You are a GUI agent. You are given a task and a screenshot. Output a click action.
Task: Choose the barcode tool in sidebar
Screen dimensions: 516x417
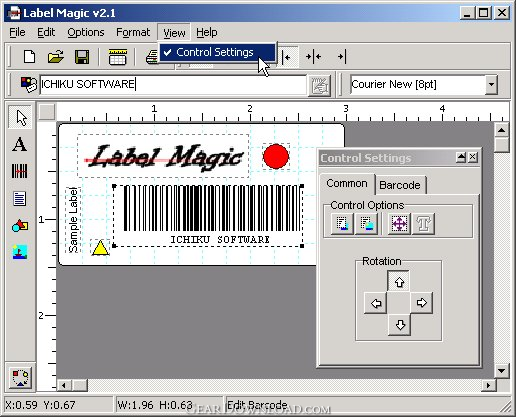pyautogui.click(x=20, y=171)
